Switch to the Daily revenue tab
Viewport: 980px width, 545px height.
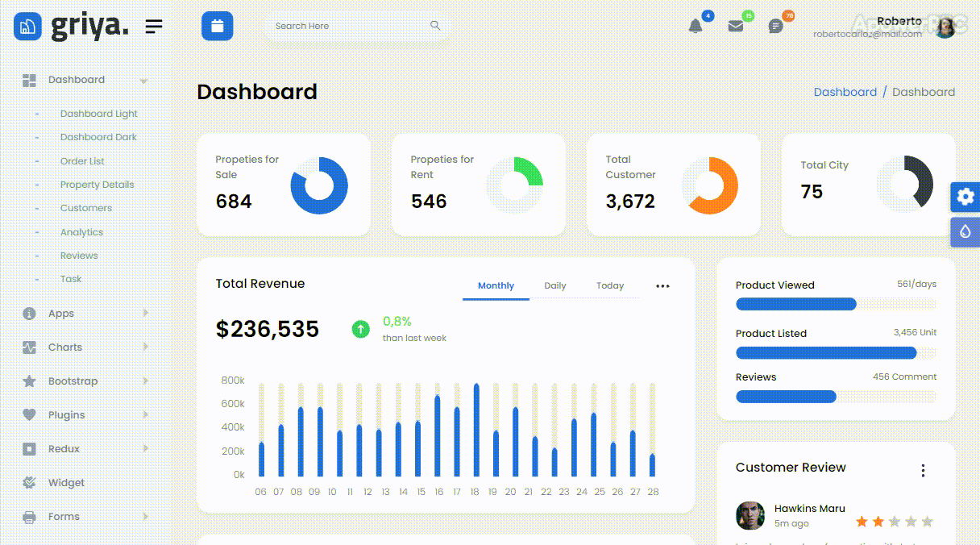pos(555,285)
